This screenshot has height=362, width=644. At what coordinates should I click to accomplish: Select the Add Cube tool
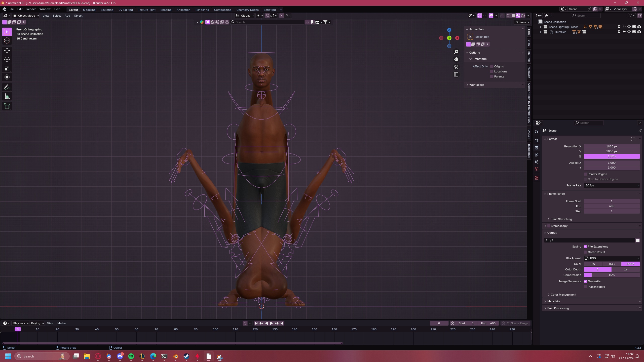pos(7,106)
